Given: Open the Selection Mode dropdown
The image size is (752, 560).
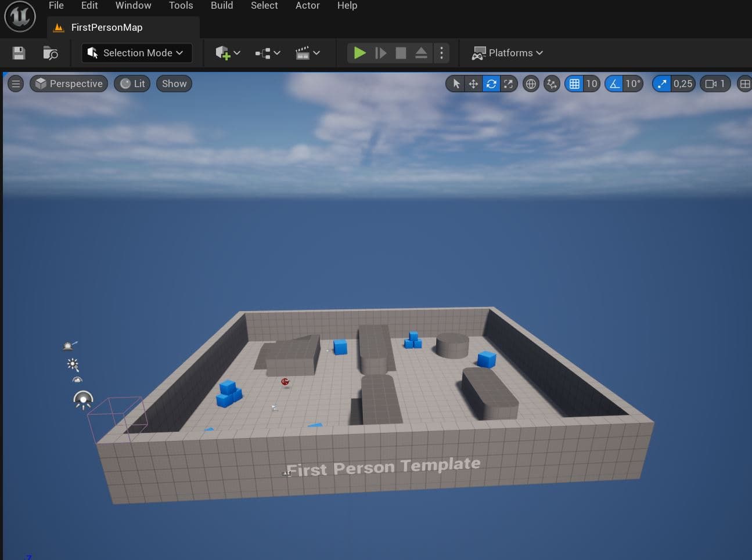Looking at the screenshot, I should (137, 53).
